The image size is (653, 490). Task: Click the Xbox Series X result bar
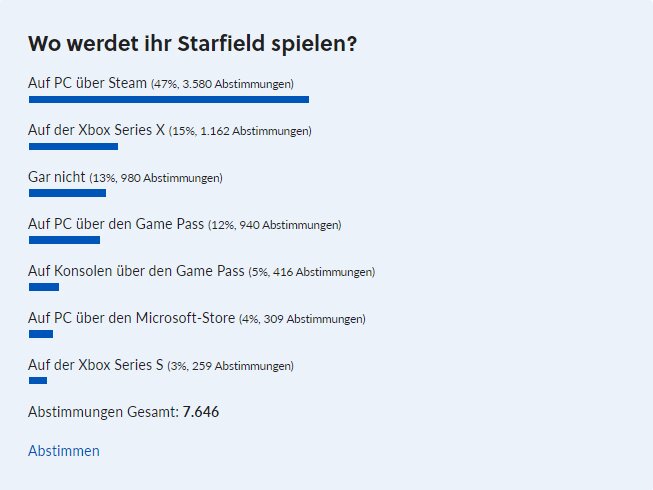73,146
